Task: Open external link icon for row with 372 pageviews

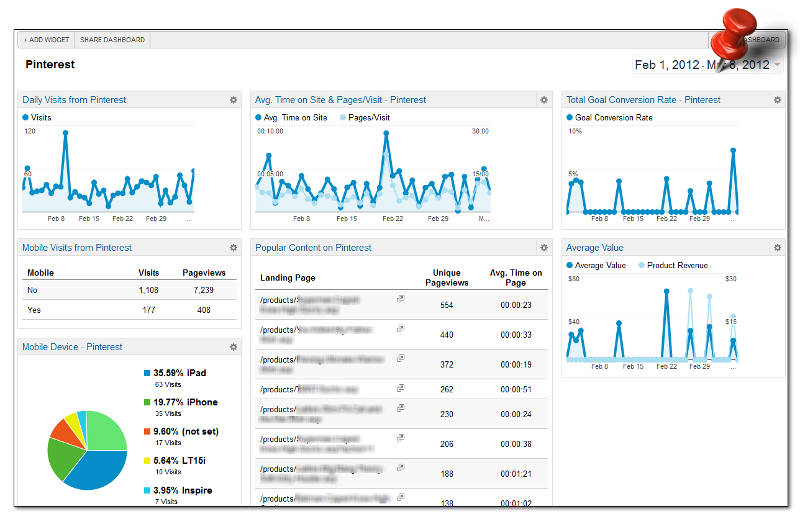Action: [401, 358]
